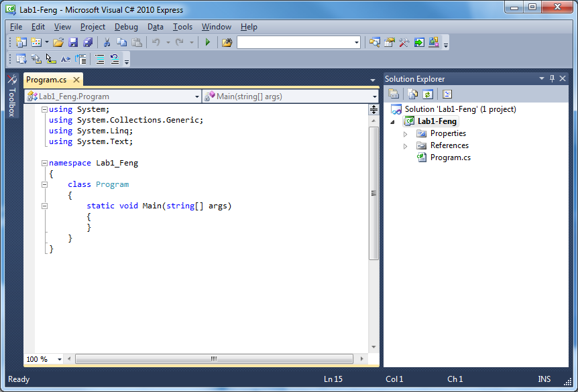Click the editor vertical scrollbar thumb
The width and height of the screenshot is (578, 392).
click(x=373, y=193)
